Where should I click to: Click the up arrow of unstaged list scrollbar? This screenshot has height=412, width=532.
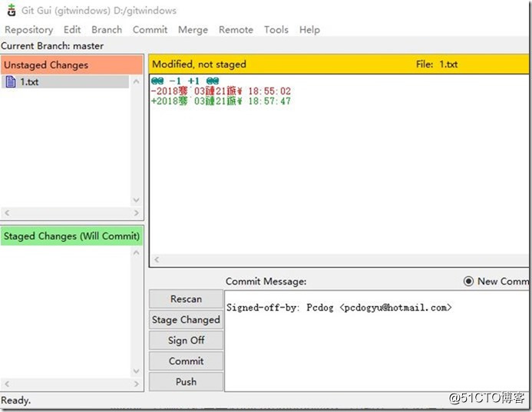(136, 81)
